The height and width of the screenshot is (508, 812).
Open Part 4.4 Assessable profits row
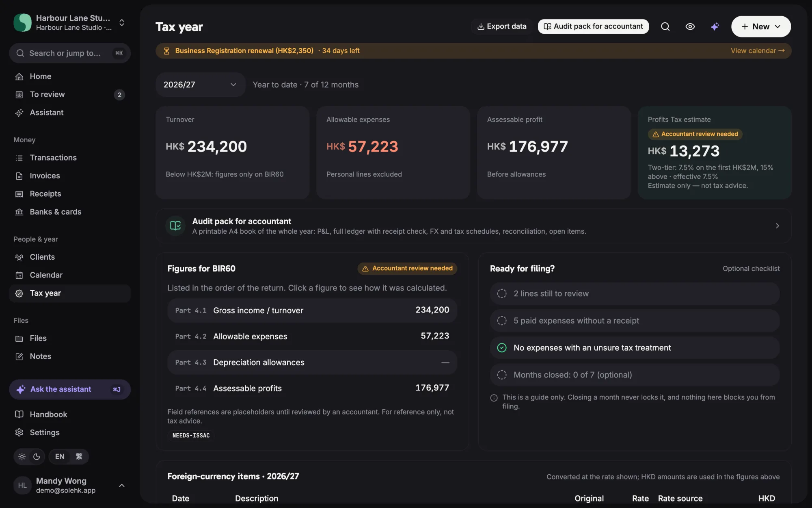(312, 389)
